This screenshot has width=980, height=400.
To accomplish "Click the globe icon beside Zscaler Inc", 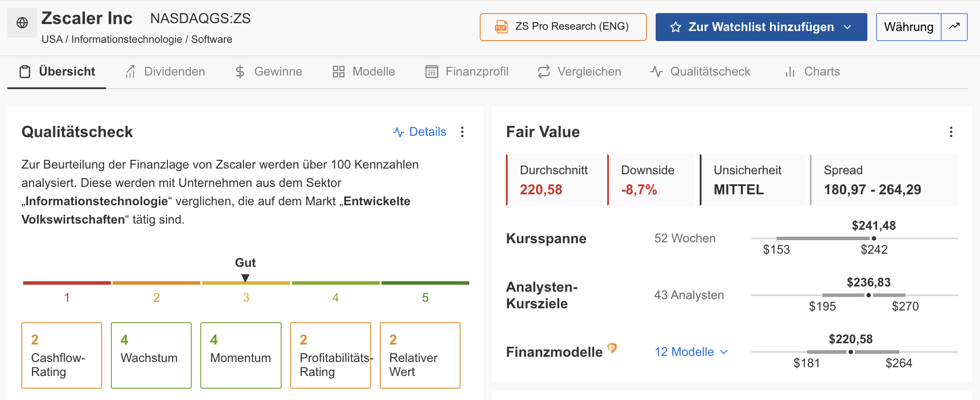I will 22,23.
